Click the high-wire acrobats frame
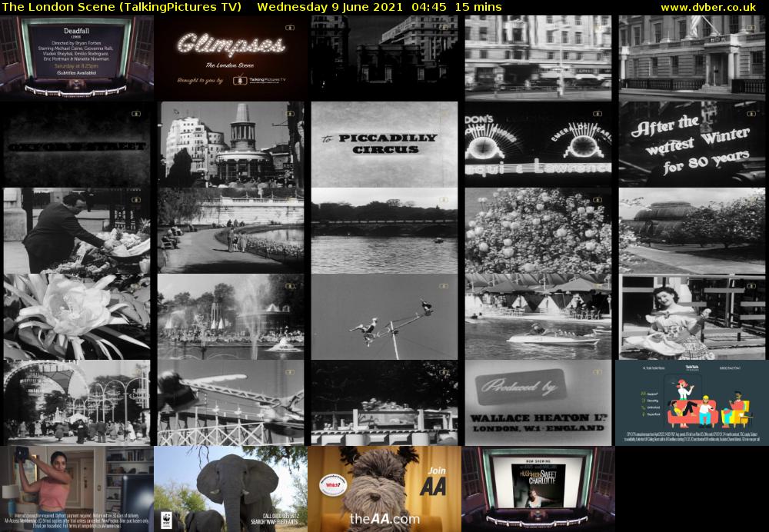The height and width of the screenshot is (532, 769). click(384, 316)
